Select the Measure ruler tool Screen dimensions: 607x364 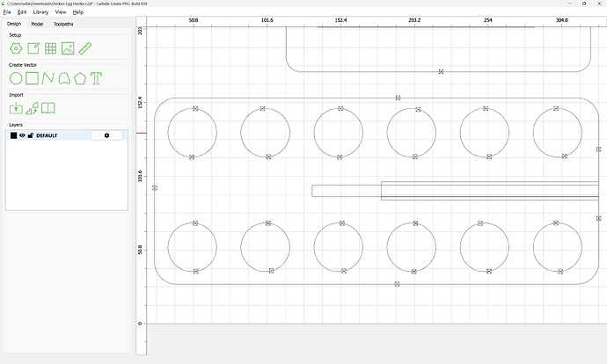[86, 49]
